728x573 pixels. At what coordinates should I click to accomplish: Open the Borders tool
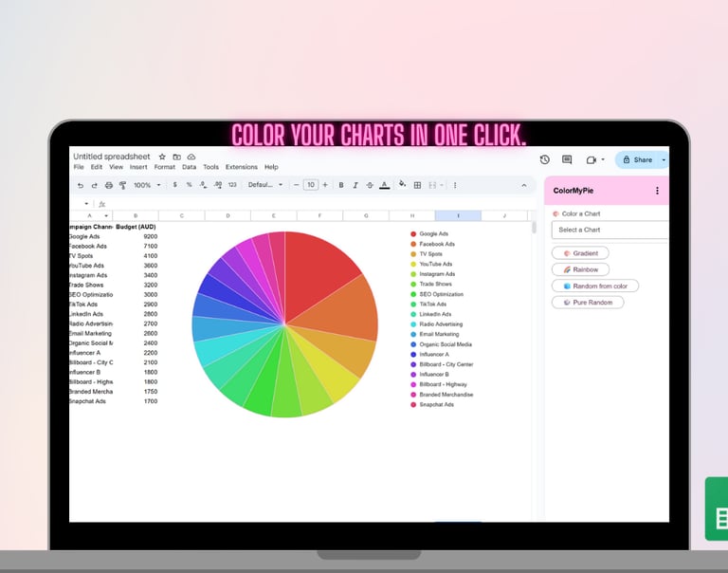pos(417,185)
